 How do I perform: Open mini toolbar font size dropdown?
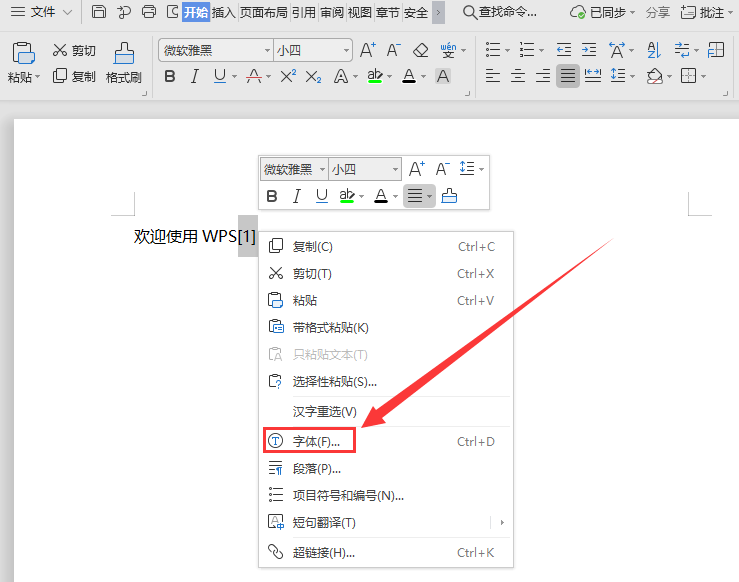pos(395,169)
